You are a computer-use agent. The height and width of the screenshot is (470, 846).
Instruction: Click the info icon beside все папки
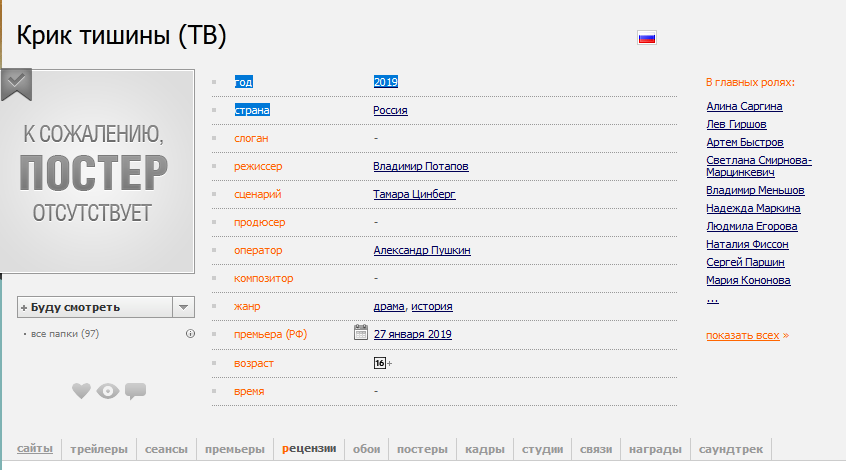[190, 334]
